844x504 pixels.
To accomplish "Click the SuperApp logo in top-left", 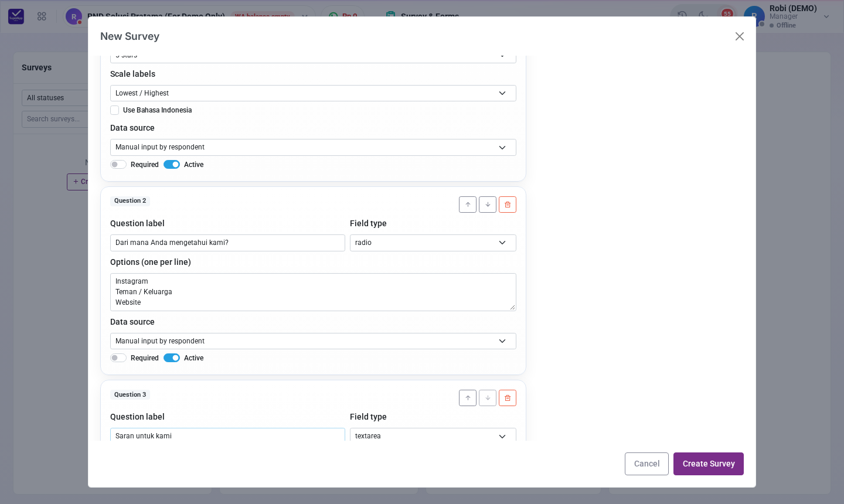I will click(16, 16).
